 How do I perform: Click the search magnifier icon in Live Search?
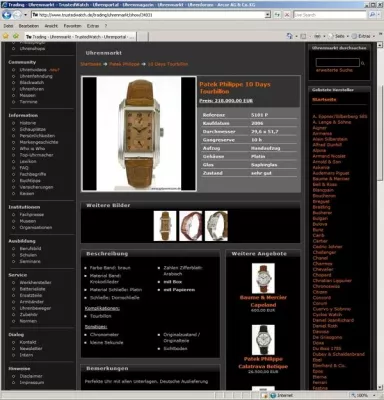pyautogui.click(x=372, y=15)
